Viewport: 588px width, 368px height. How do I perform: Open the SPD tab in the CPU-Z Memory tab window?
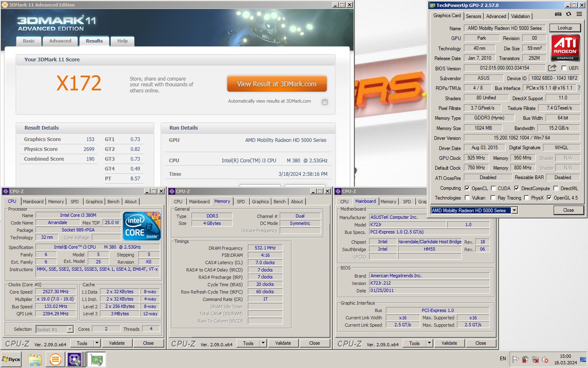click(x=241, y=202)
